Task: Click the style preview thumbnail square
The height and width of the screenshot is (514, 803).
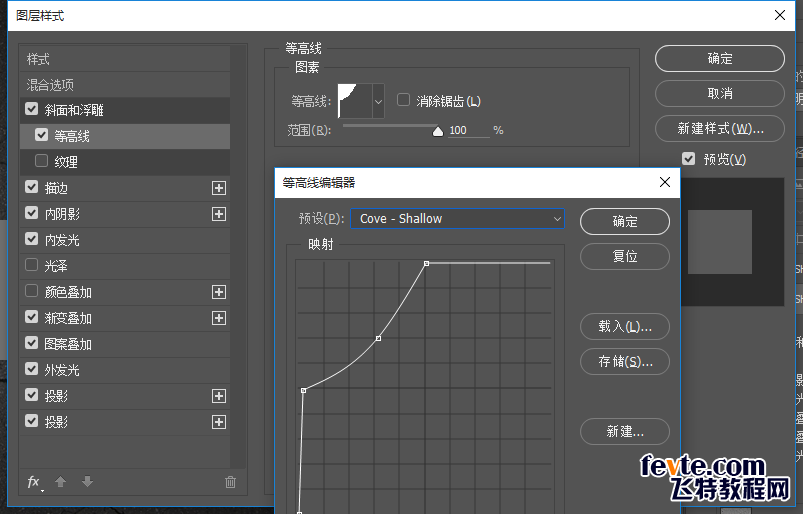Action: click(x=720, y=242)
